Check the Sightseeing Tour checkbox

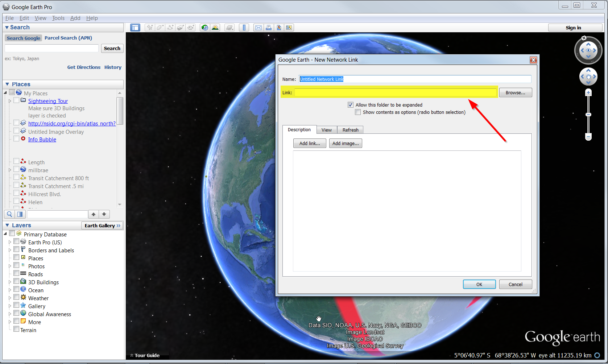[16, 100]
